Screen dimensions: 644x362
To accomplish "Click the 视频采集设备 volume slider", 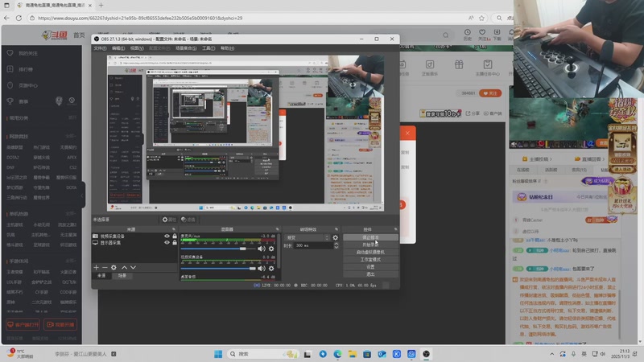I will click(218, 269).
